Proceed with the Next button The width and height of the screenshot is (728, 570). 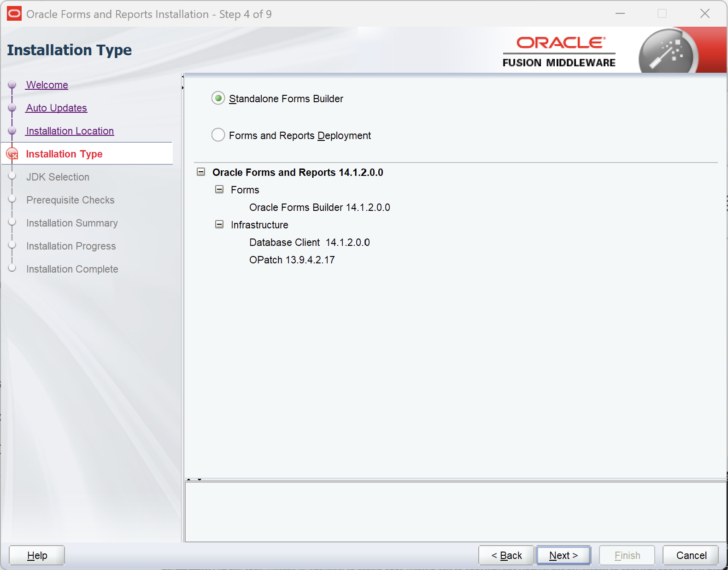pos(564,555)
